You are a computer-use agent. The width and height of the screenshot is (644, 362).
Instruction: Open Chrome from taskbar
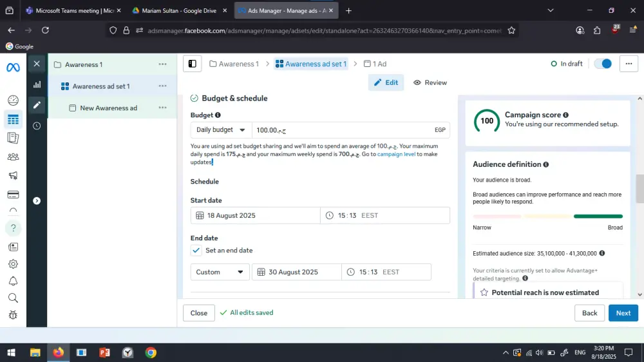pyautogui.click(x=151, y=352)
